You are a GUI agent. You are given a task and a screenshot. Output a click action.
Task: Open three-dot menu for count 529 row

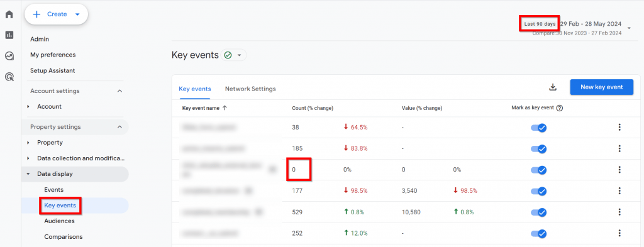pos(619,212)
